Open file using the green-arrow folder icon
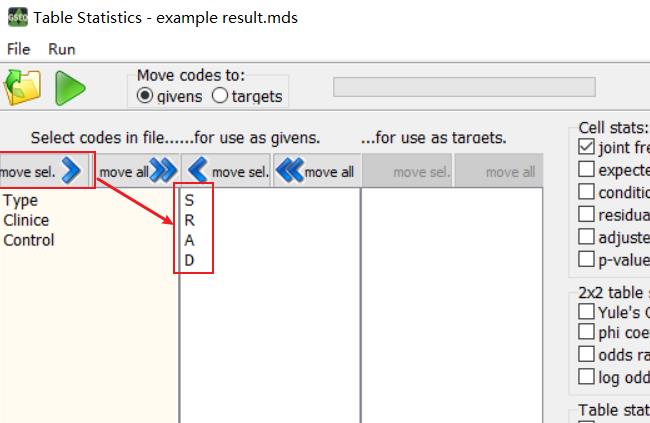The image size is (650, 423). click(22, 87)
